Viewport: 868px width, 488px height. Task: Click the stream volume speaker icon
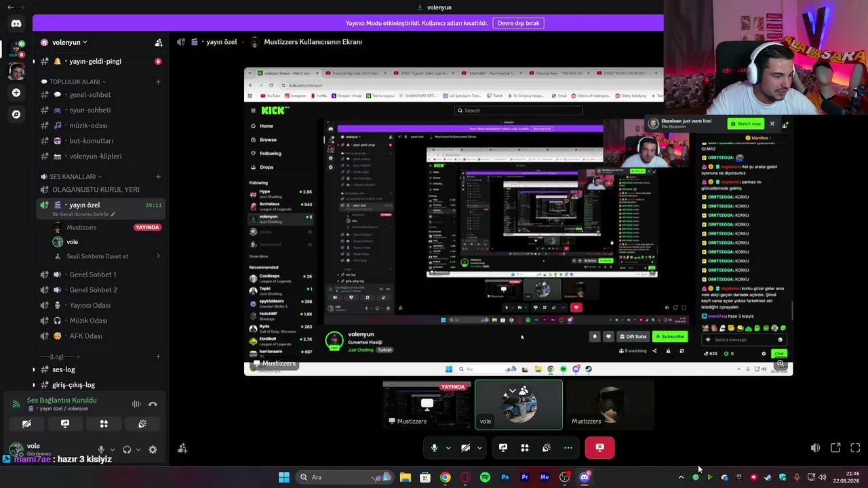815,448
